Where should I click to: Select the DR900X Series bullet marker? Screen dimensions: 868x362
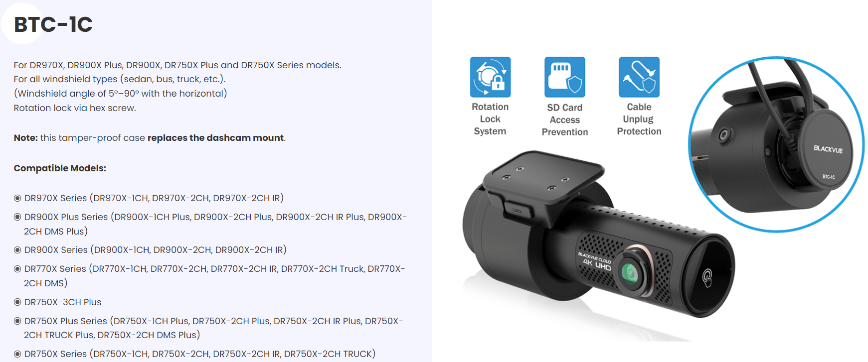17,250
